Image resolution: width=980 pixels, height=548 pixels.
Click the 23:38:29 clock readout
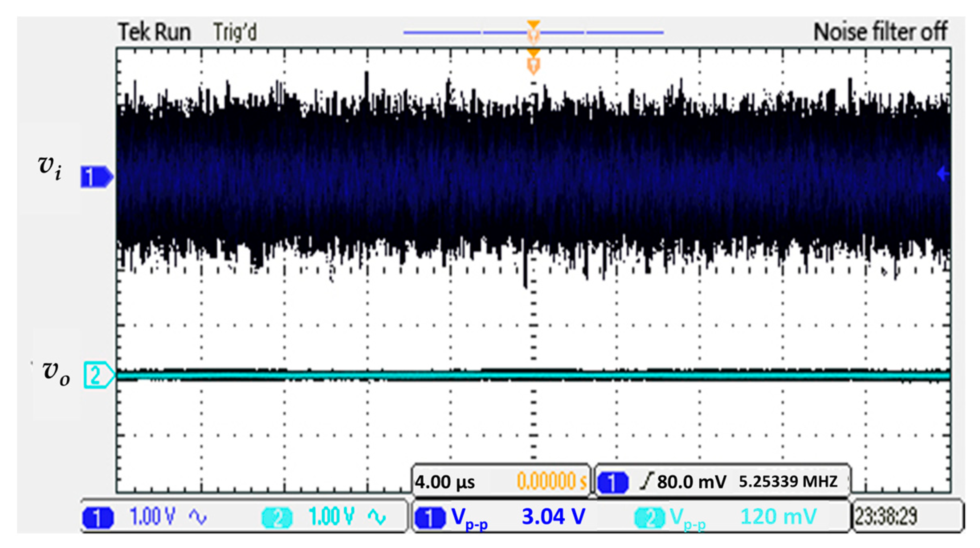point(886,517)
